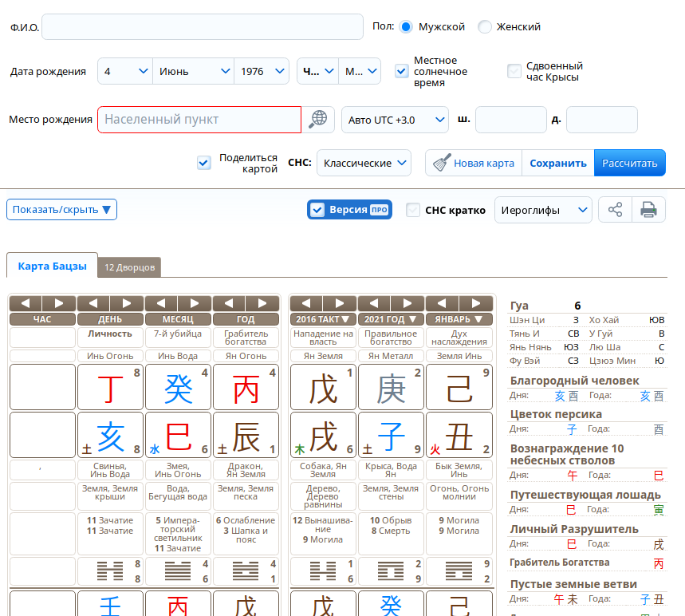
Task: Click red 丁 day stem cell
Action: click(x=110, y=387)
